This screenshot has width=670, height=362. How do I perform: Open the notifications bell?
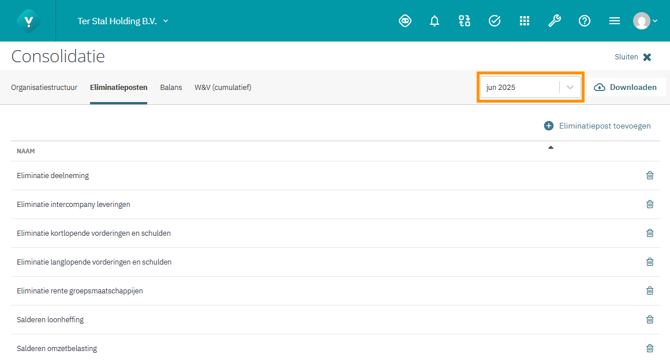(435, 21)
